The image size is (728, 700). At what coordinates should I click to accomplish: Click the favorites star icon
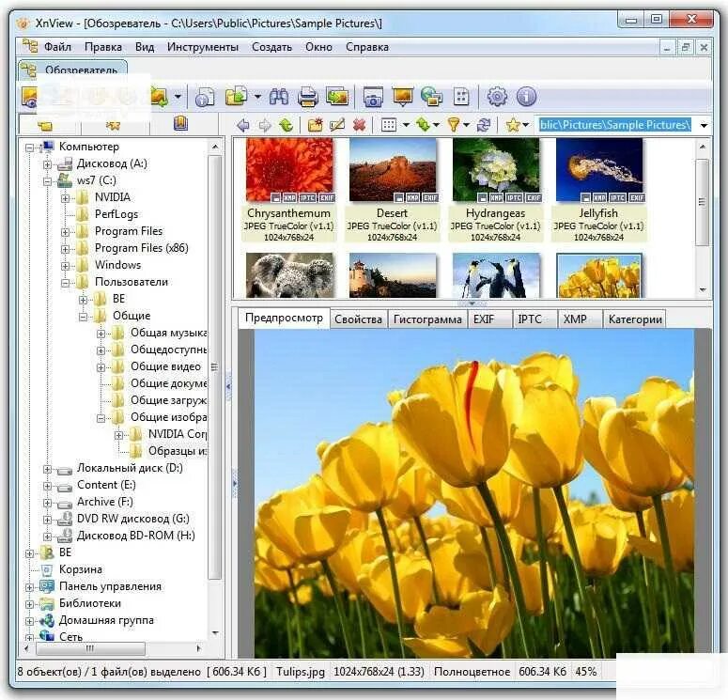[x=513, y=125]
